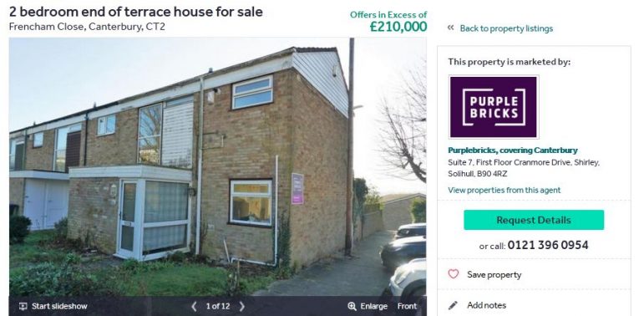Advance to next photo with right chevron
Screen dimensions: 644x316
pos(242,306)
